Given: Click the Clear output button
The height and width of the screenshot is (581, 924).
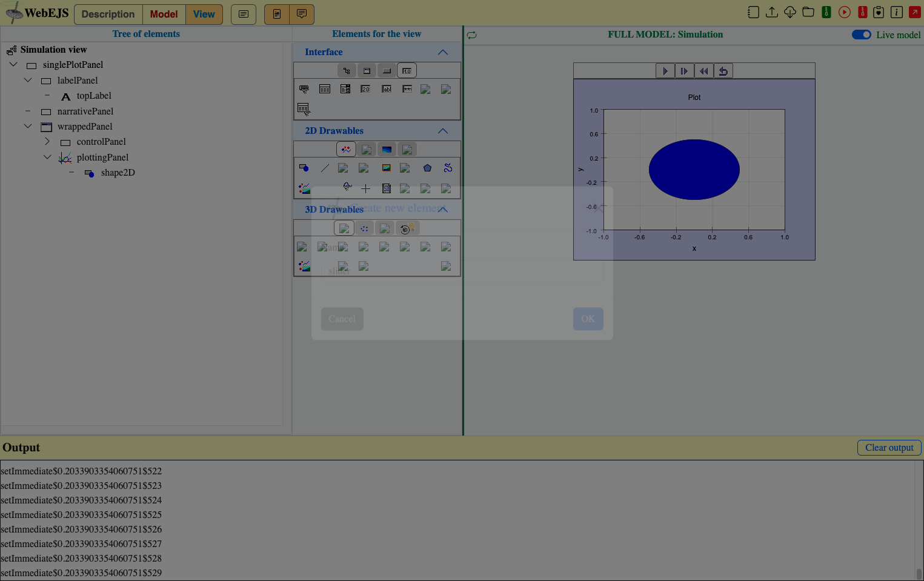Looking at the screenshot, I should [x=889, y=448].
